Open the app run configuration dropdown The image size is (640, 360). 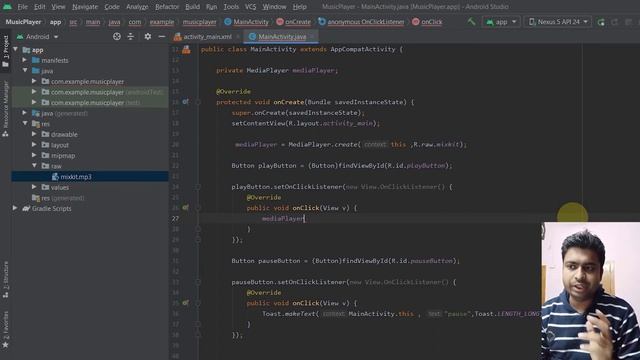click(501, 22)
